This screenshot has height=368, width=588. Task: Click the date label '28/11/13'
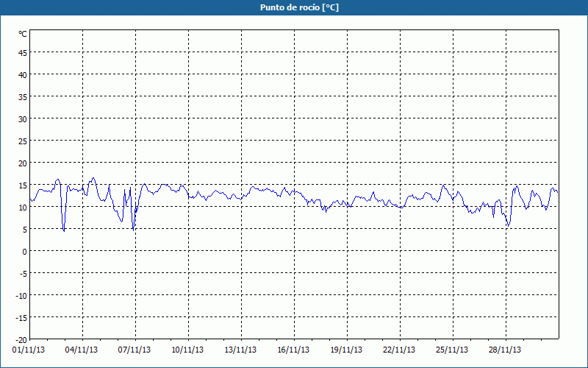click(505, 350)
